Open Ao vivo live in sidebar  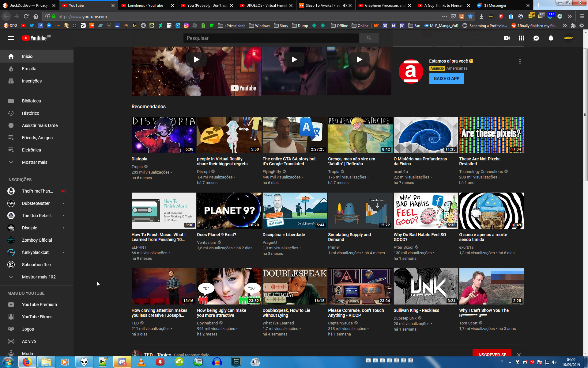click(x=37, y=341)
